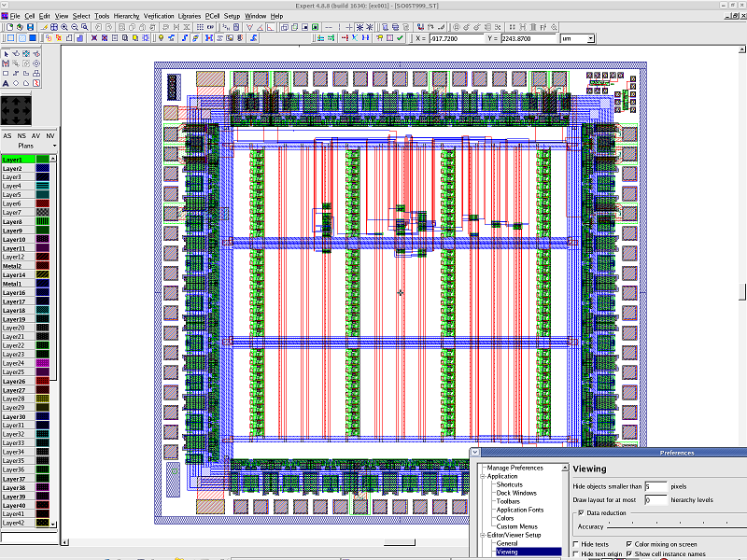Click the NV button above the layer list

coord(50,135)
